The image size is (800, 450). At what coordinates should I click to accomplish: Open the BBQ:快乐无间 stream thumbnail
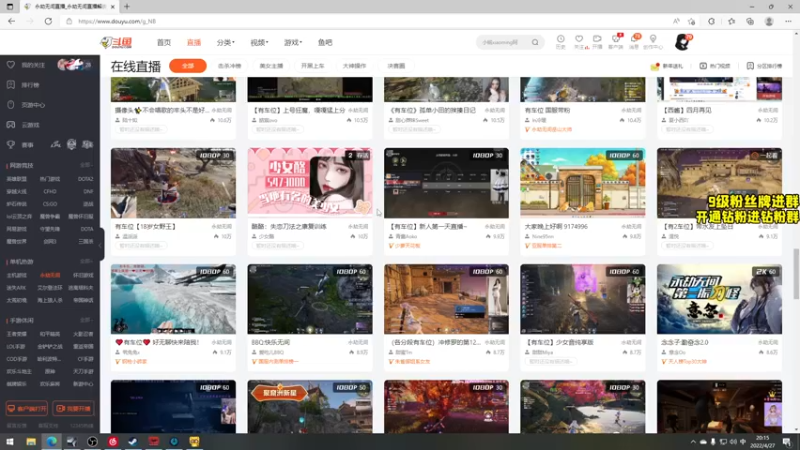(310, 299)
